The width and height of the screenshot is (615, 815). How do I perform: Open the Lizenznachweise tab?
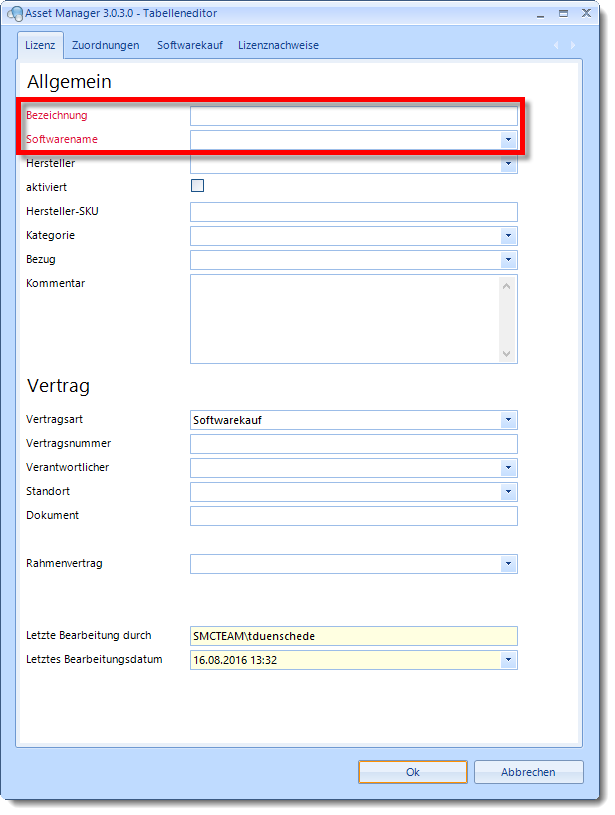coord(278,45)
